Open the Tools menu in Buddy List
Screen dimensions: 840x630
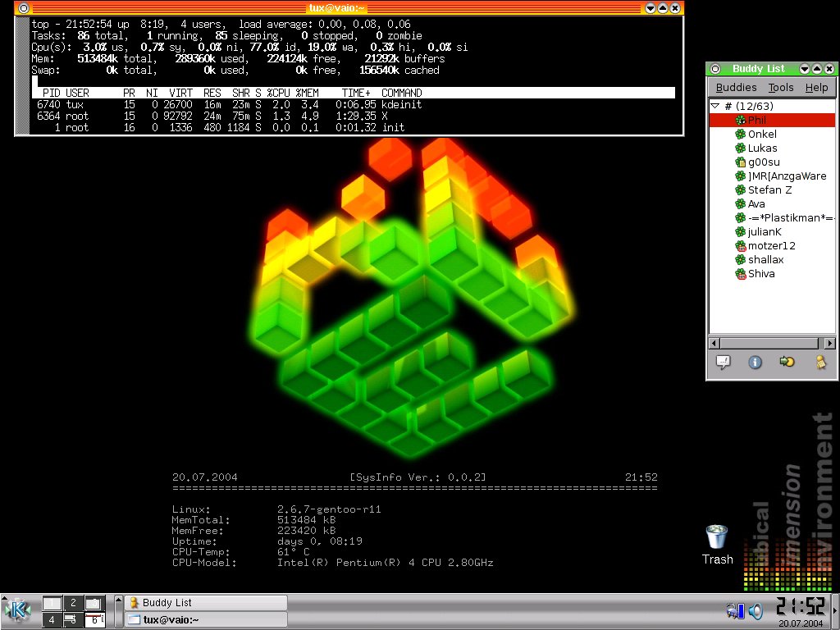click(x=780, y=88)
